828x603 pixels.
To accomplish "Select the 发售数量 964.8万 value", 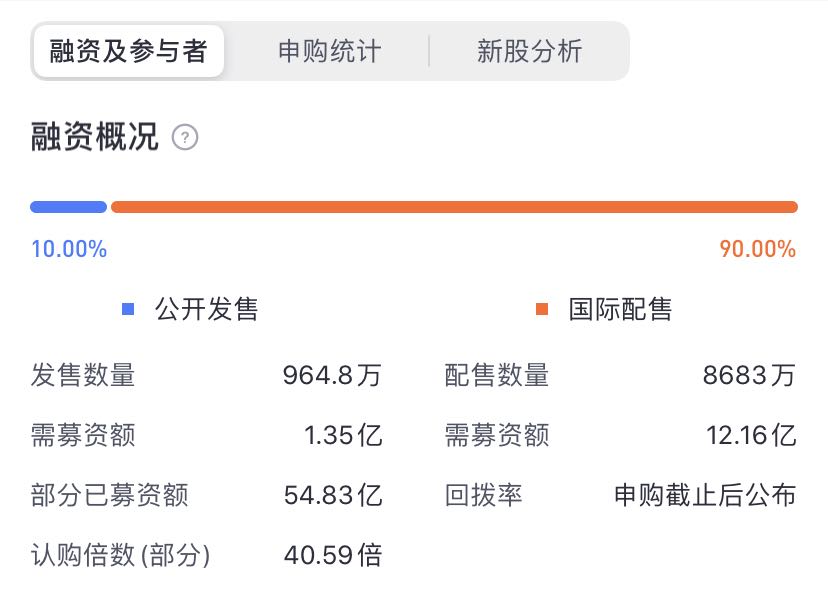I will click(x=332, y=375).
